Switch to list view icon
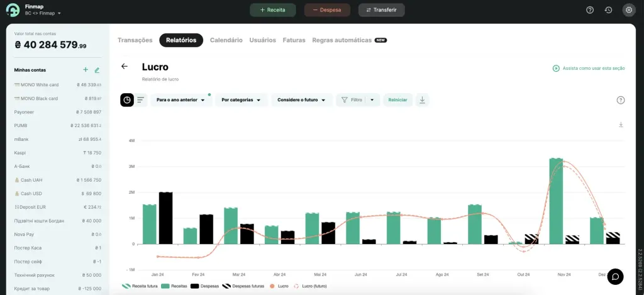The width and height of the screenshot is (644, 295). [x=141, y=100]
